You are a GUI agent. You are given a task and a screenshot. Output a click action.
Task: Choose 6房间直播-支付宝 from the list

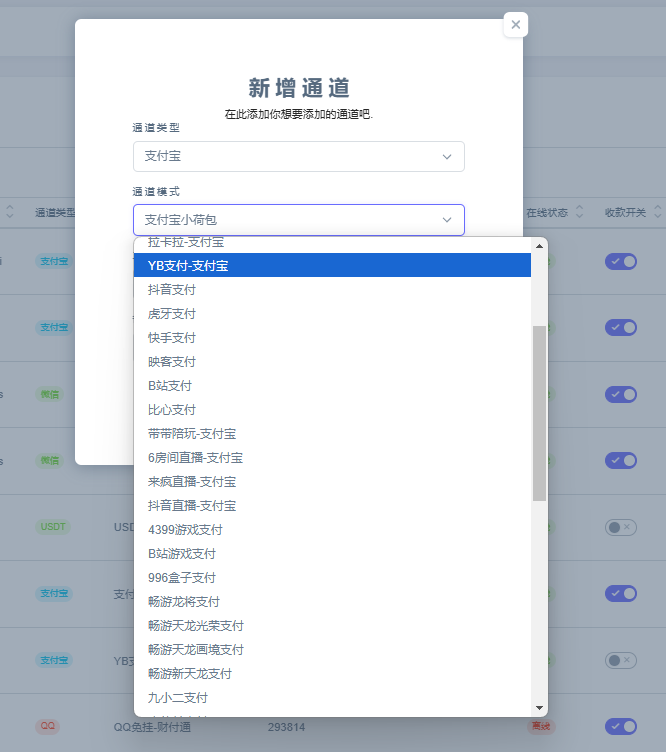tap(332, 458)
